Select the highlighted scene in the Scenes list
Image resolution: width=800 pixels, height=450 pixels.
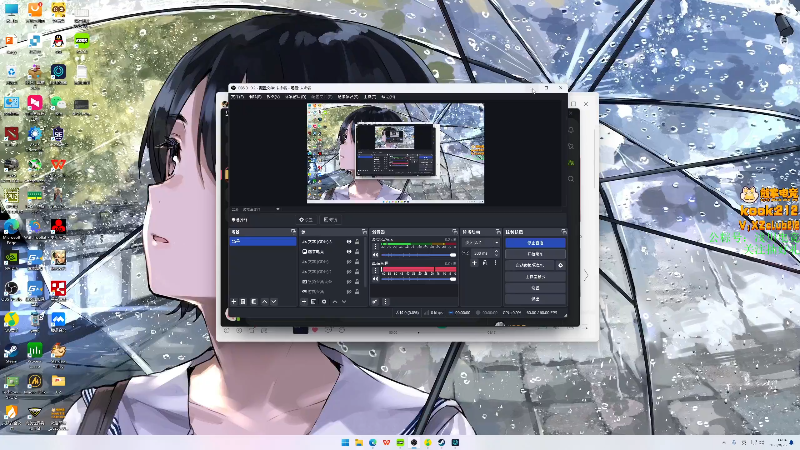click(263, 241)
